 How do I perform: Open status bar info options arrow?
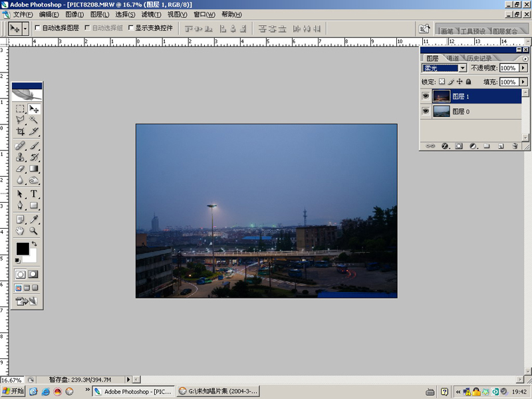click(128, 380)
